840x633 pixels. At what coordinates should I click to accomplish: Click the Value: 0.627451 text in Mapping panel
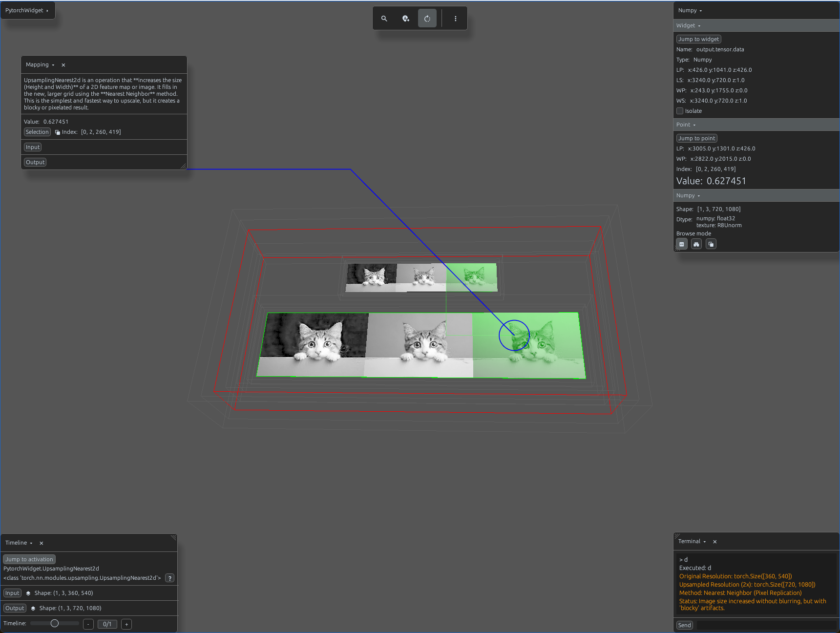[46, 122]
